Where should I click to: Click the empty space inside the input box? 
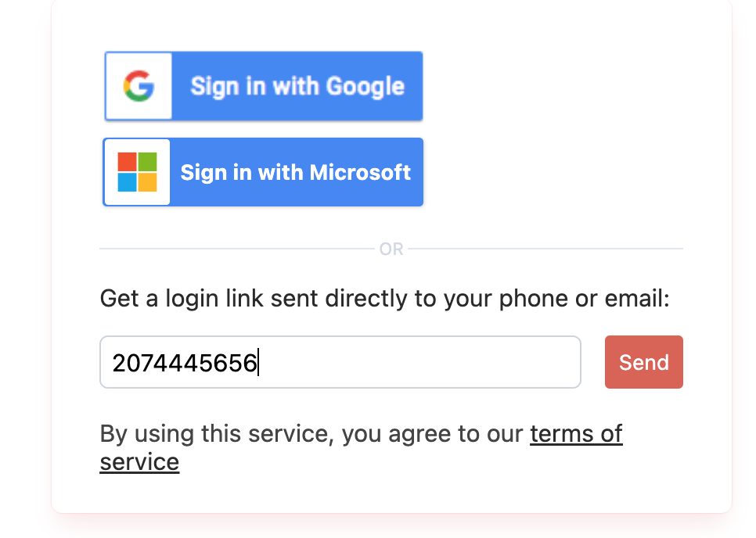point(423,362)
